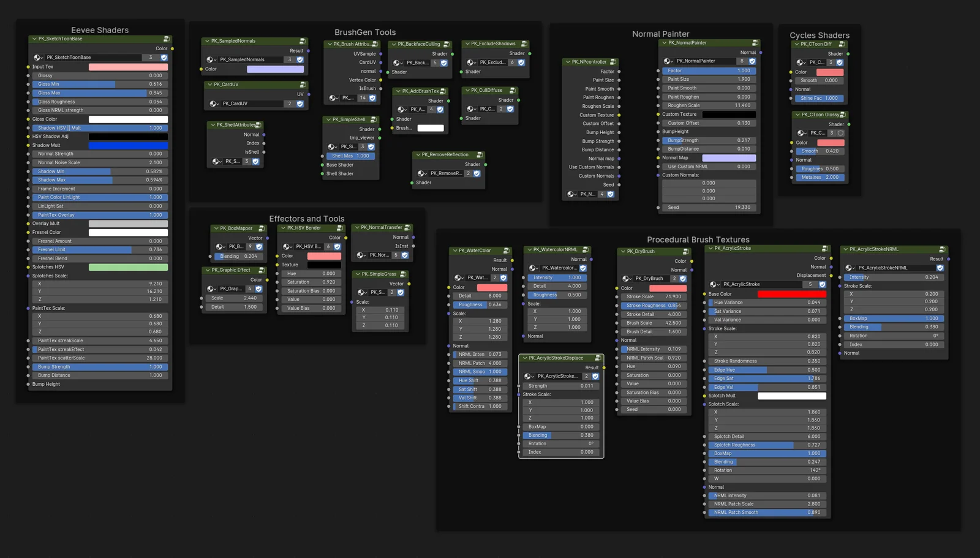The image size is (980, 558).
Task: Click the group icon on PK_HSV Bender header
Action: tap(341, 227)
